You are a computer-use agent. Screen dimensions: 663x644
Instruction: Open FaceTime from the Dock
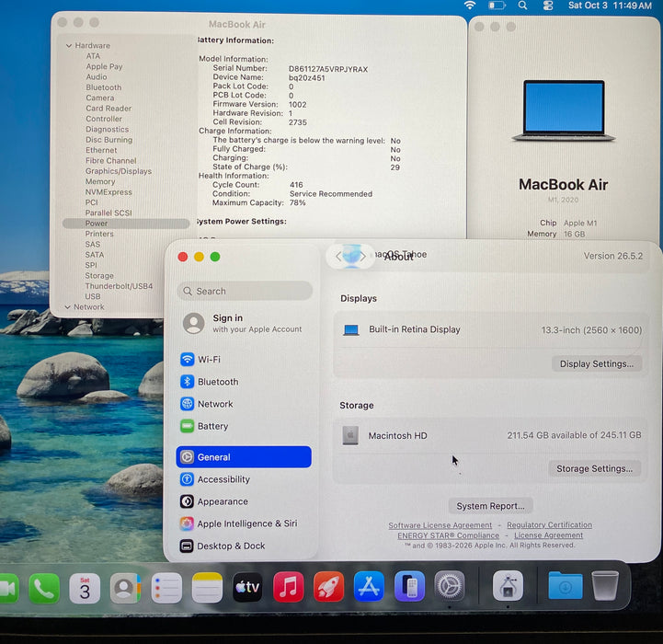pyautogui.click(x=7, y=589)
